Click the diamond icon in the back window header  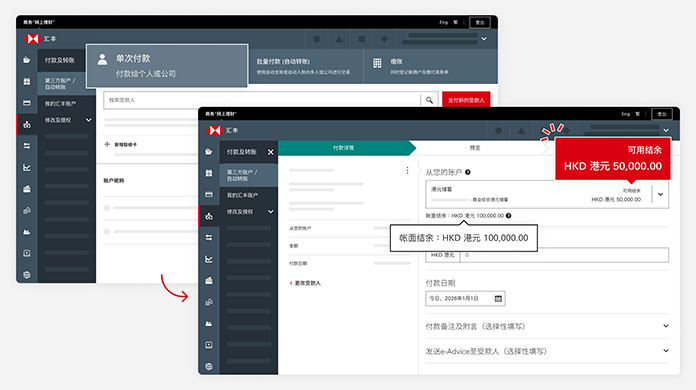point(384,39)
